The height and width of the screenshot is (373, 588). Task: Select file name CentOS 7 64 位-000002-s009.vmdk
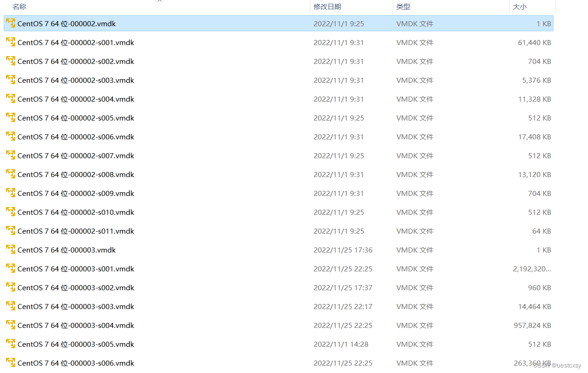point(76,193)
